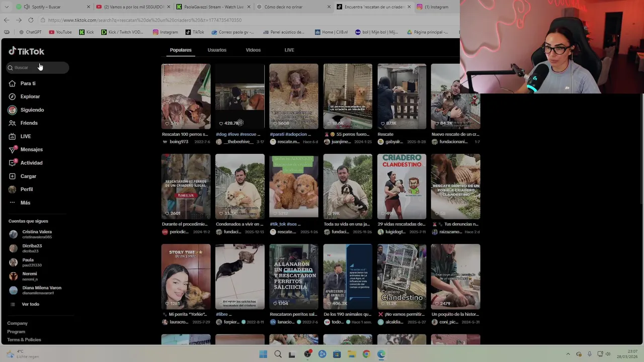644x362 pixels.
Task: Open the Actividad sidebar icon
Action: click(x=12, y=163)
